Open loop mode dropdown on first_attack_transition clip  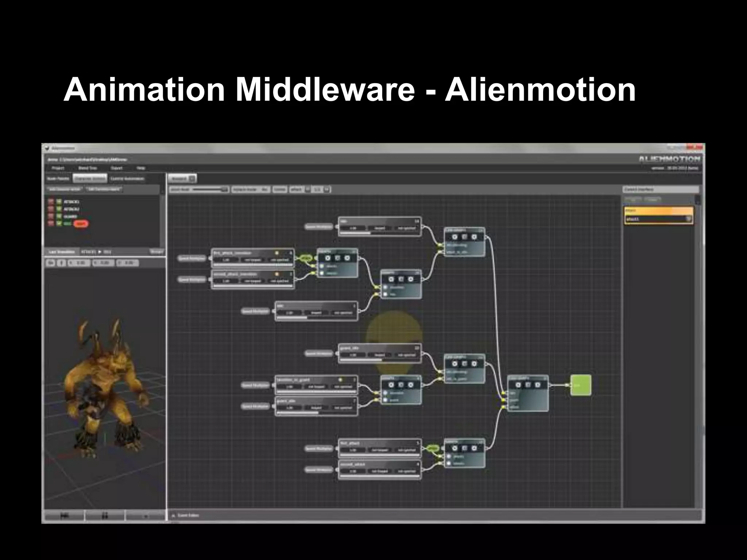point(253,260)
